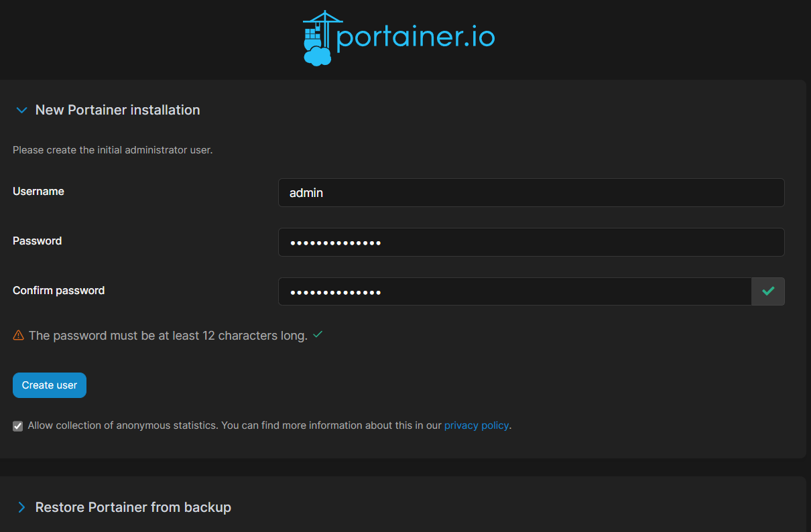Click green tick after password length message
Image resolution: width=811 pixels, height=532 pixels.
pos(318,334)
